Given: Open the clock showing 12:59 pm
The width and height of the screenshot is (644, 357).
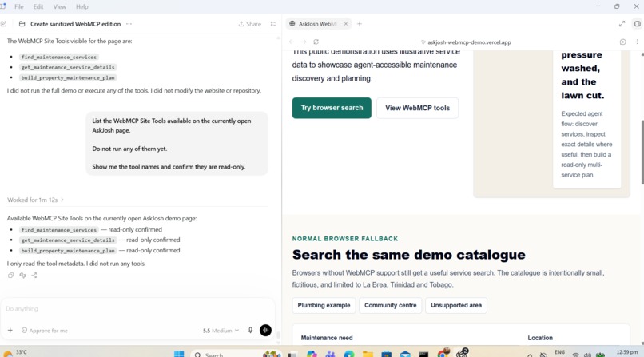Looking at the screenshot, I should (x=626, y=352).
